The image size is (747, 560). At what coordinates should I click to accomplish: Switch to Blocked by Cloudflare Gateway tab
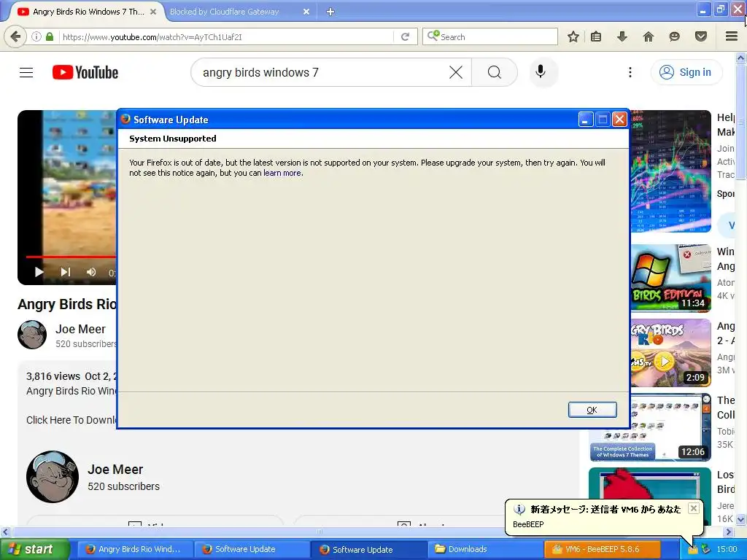pos(225,12)
